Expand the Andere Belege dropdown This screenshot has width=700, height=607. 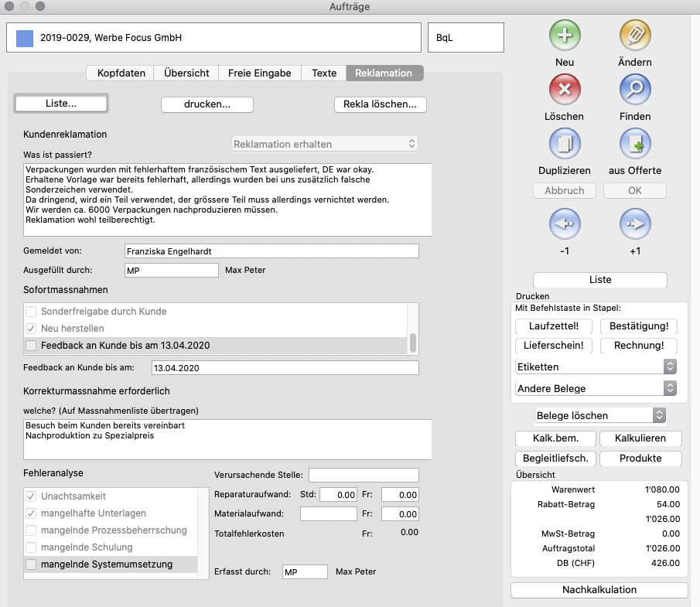pyautogui.click(x=596, y=388)
